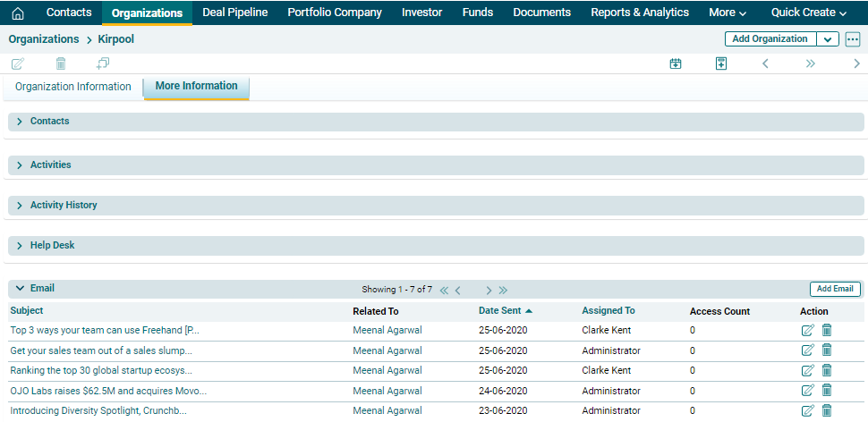Delete the 'Get your sales team' email
This screenshot has width=868, height=422.
pos(827,350)
